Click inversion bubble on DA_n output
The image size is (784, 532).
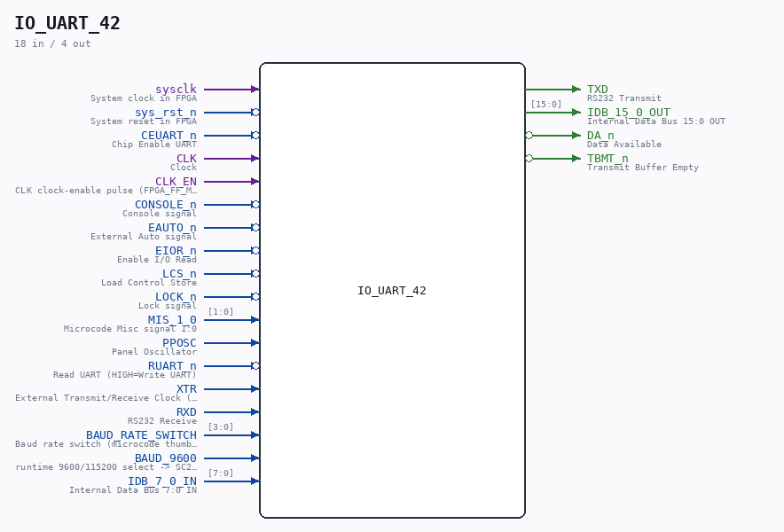coord(529,135)
